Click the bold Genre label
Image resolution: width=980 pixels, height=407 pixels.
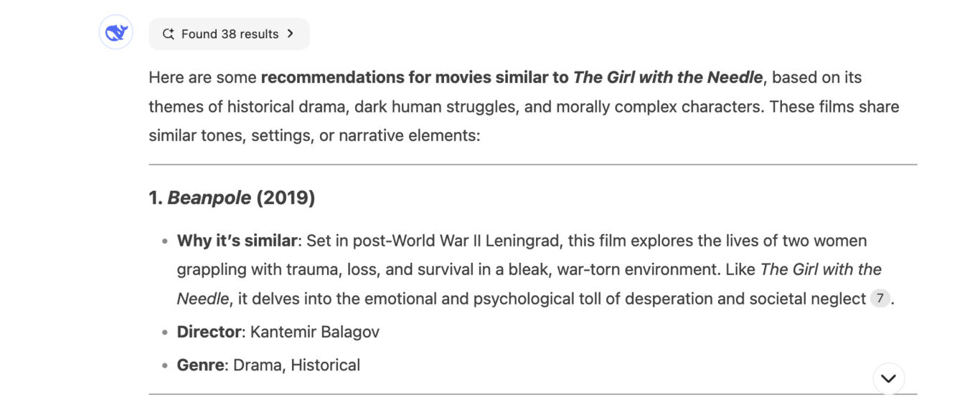pos(200,365)
